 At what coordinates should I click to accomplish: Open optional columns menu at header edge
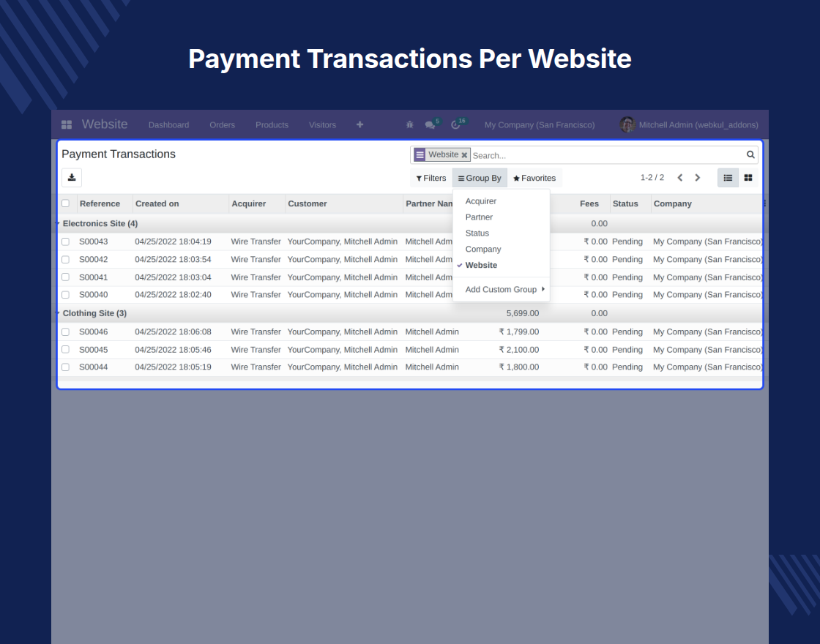tap(764, 203)
